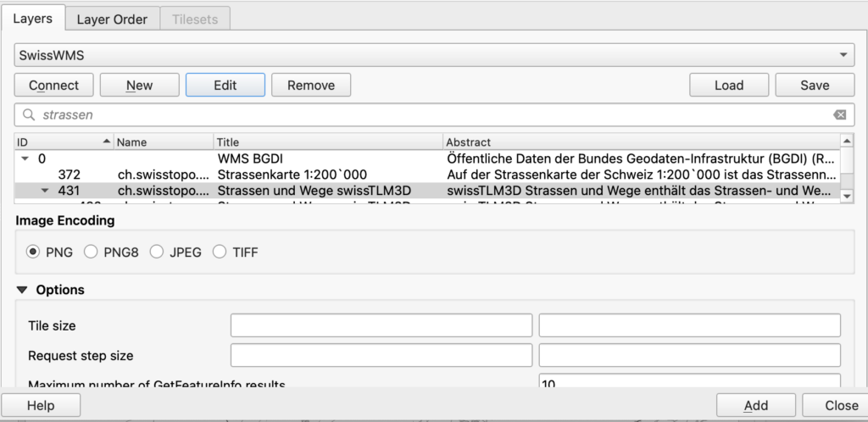Pick TIFF image encoding

tap(220, 252)
